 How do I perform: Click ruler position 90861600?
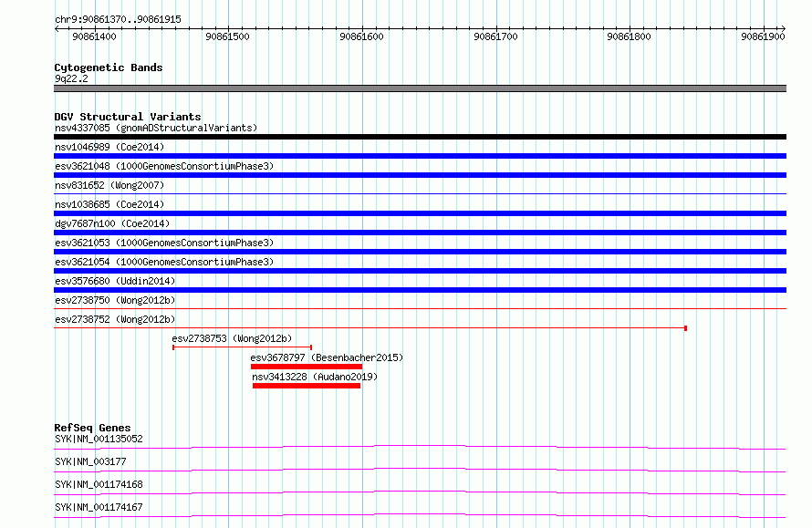(361, 36)
